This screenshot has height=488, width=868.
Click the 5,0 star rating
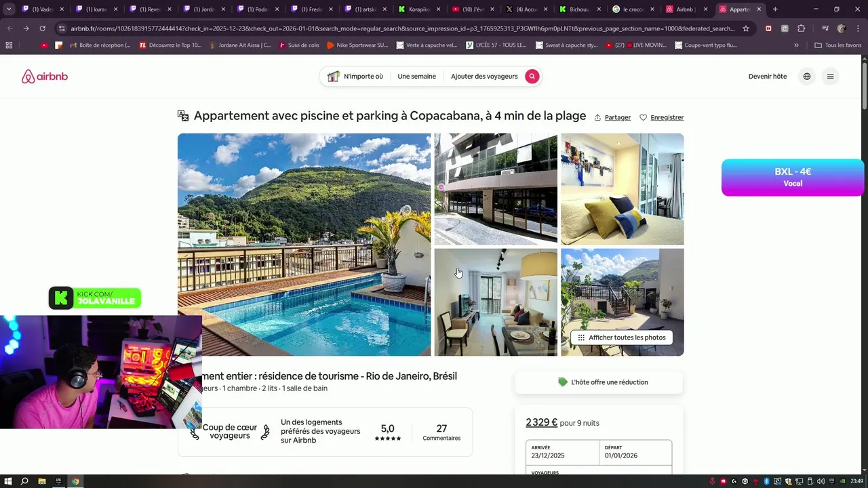click(388, 432)
